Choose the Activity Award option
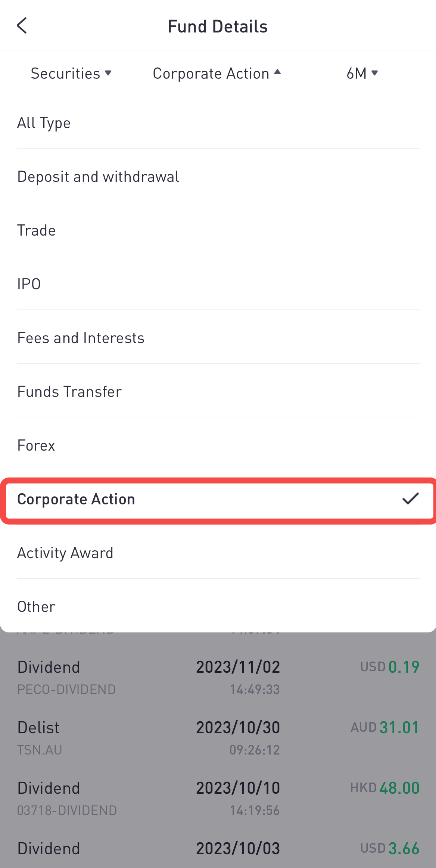436x868 pixels. 218,553
